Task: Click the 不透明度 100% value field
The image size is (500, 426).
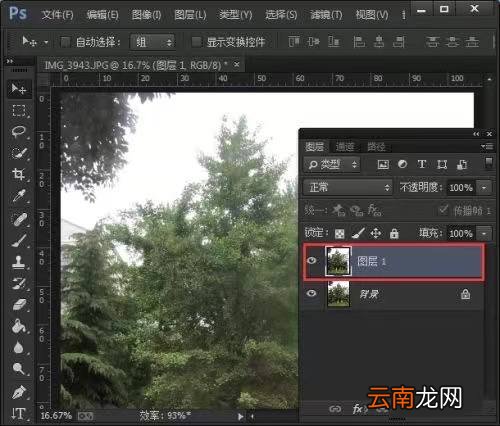Action: [x=461, y=188]
